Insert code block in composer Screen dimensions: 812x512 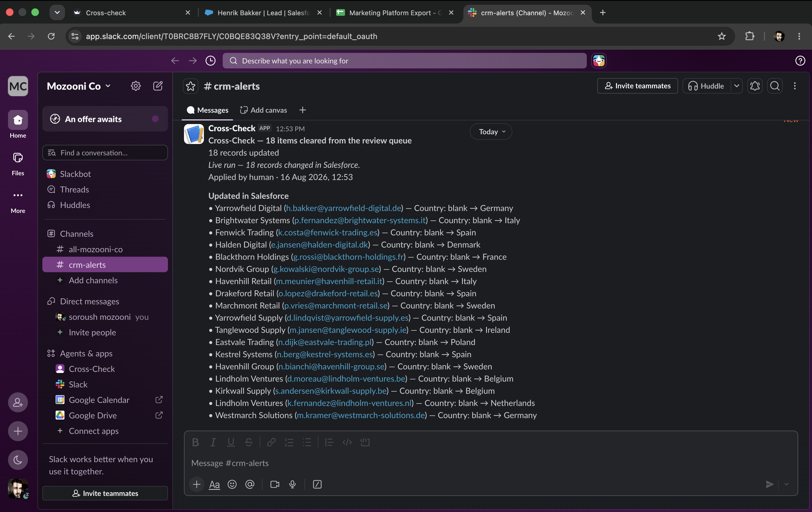365,442
